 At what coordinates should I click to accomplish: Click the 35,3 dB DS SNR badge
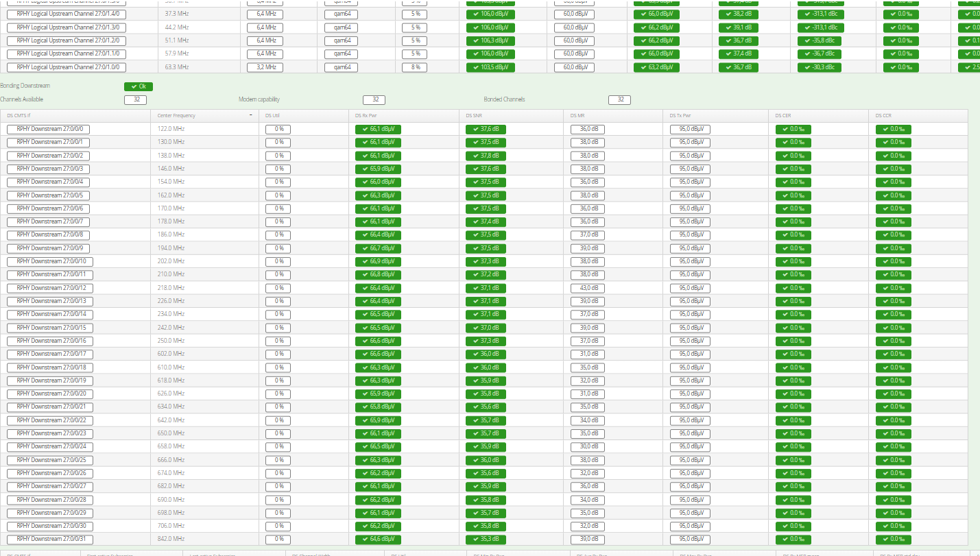point(486,539)
